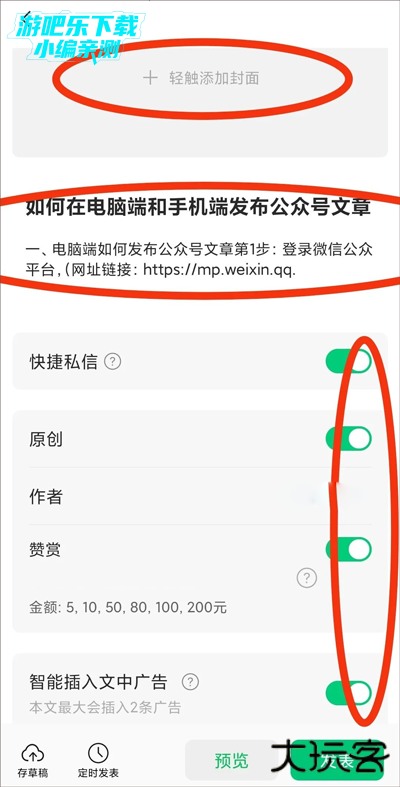400x787 pixels.
Task: Click the green 预览 button
Action: pyautogui.click(x=232, y=760)
